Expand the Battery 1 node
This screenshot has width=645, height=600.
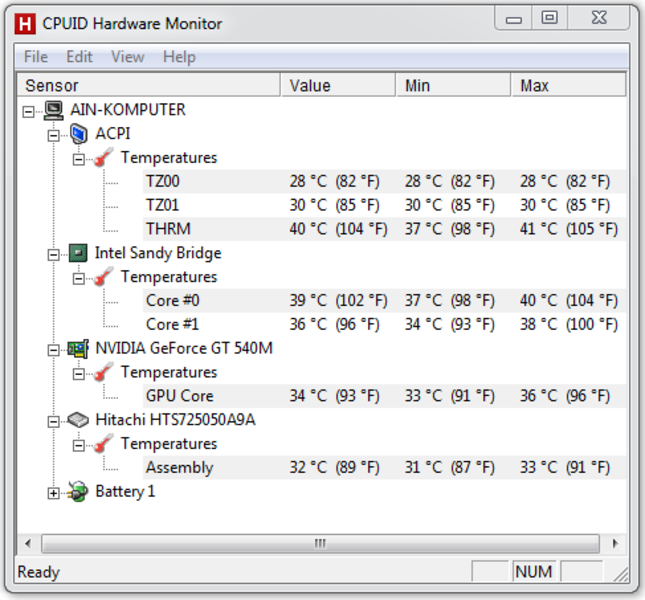pyautogui.click(x=54, y=493)
